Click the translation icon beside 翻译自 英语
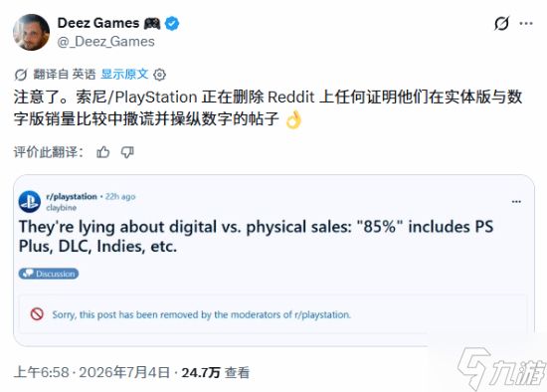547x392 pixels. tap(21, 75)
